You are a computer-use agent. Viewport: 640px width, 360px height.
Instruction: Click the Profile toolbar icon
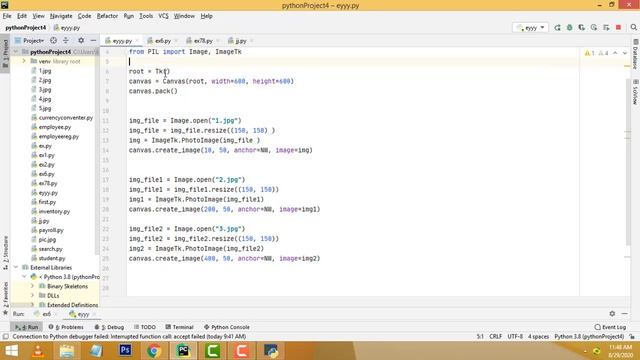tap(594, 28)
